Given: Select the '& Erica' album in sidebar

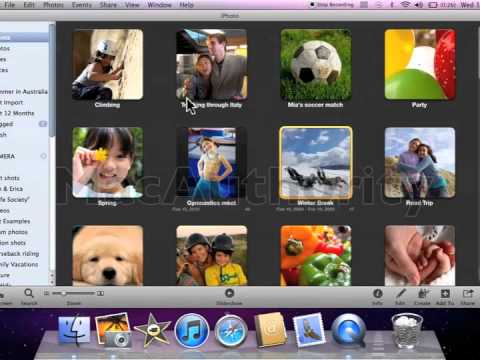Looking at the screenshot, I should (x=24, y=189).
